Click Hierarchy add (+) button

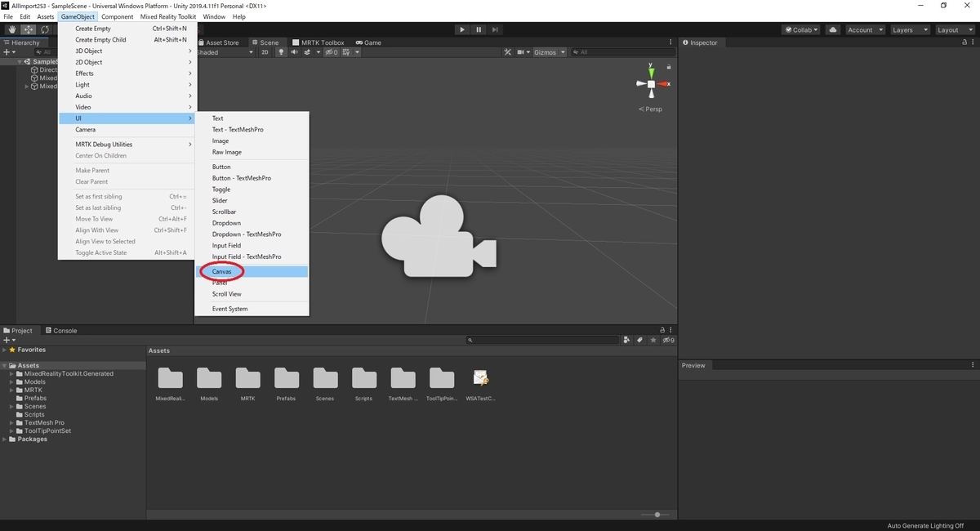9,52
